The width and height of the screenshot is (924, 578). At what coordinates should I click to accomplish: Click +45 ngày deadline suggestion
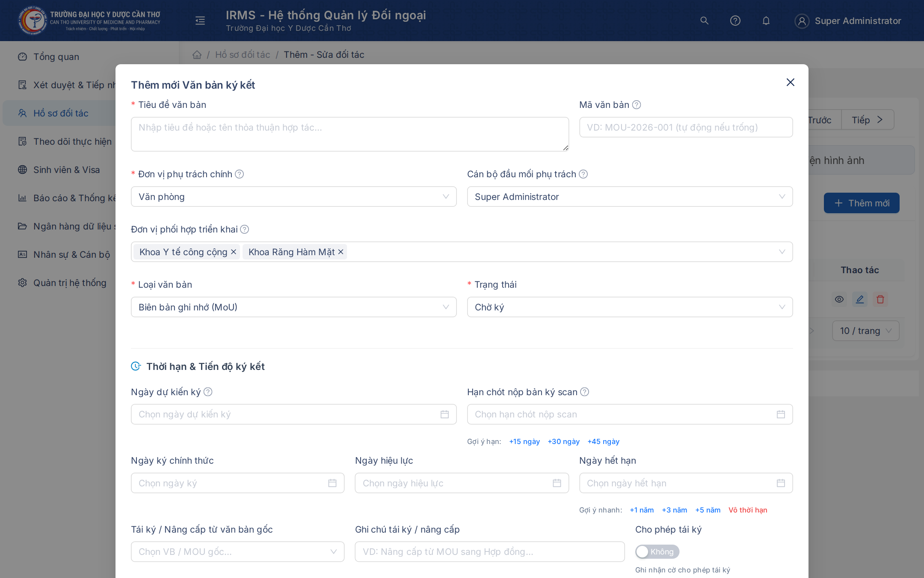(603, 441)
